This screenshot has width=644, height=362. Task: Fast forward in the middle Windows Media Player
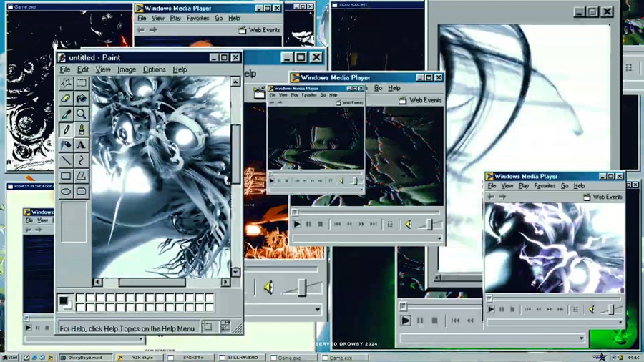click(x=361, y=224)
